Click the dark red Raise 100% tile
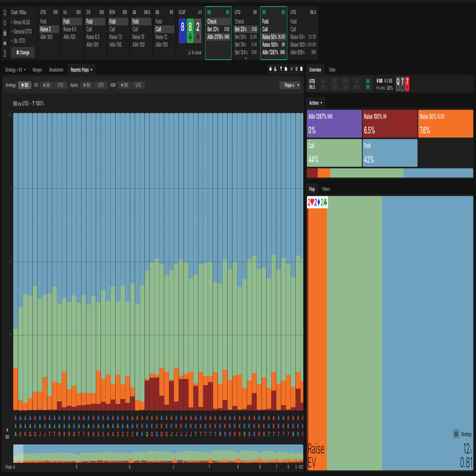Screen dimensions: 476x476 point(390,124)
